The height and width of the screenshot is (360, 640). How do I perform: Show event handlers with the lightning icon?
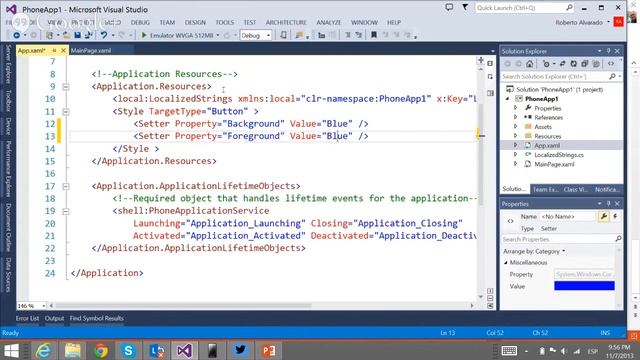coord(615,216)
